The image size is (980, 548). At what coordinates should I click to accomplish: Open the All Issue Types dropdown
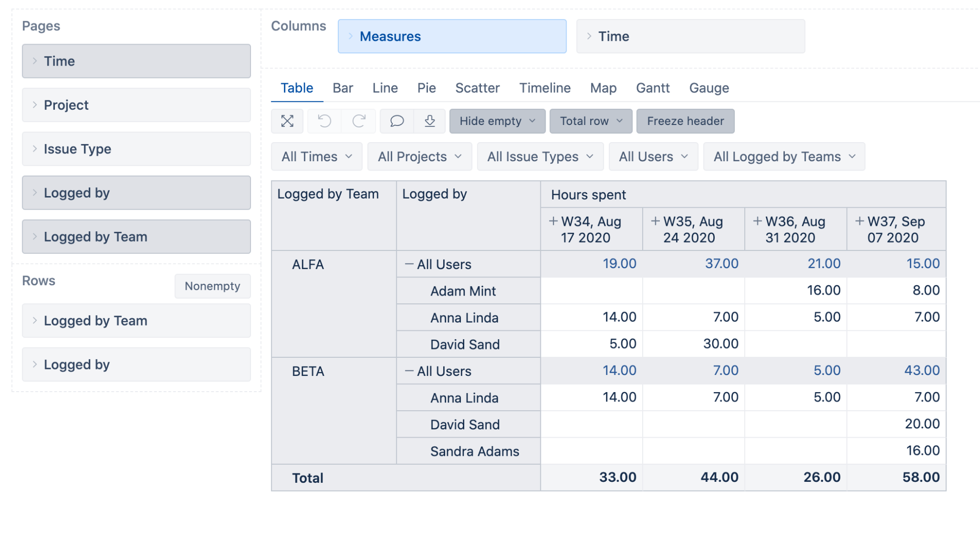(540, 156)
